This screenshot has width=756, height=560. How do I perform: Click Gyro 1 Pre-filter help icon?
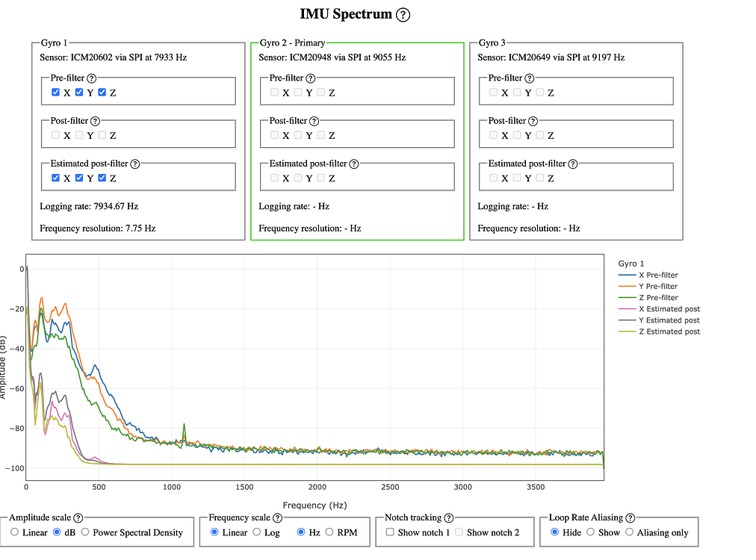(x=92, y=78)
